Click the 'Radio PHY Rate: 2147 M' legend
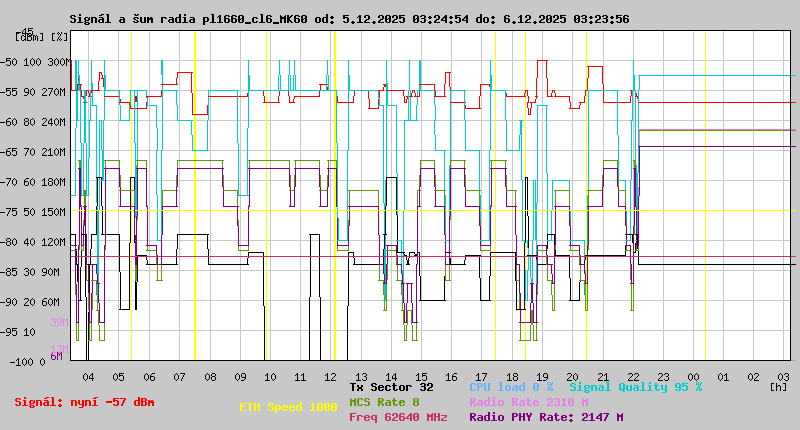The height and width of the screenshot is (430, 800). 546,417
